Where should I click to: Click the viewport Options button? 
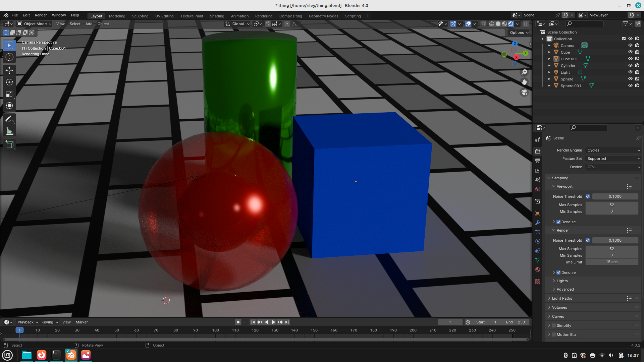tap(519, 33)
